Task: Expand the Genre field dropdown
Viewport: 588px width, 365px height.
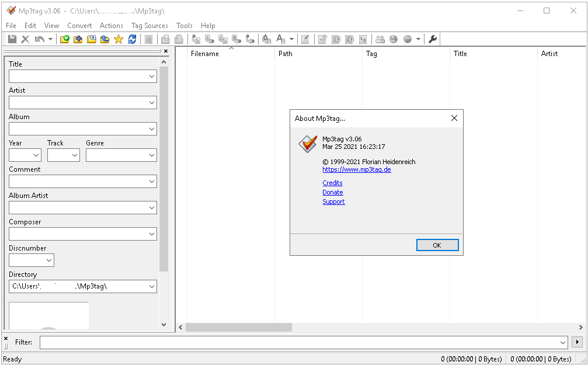Action: (x=151, y=155)
